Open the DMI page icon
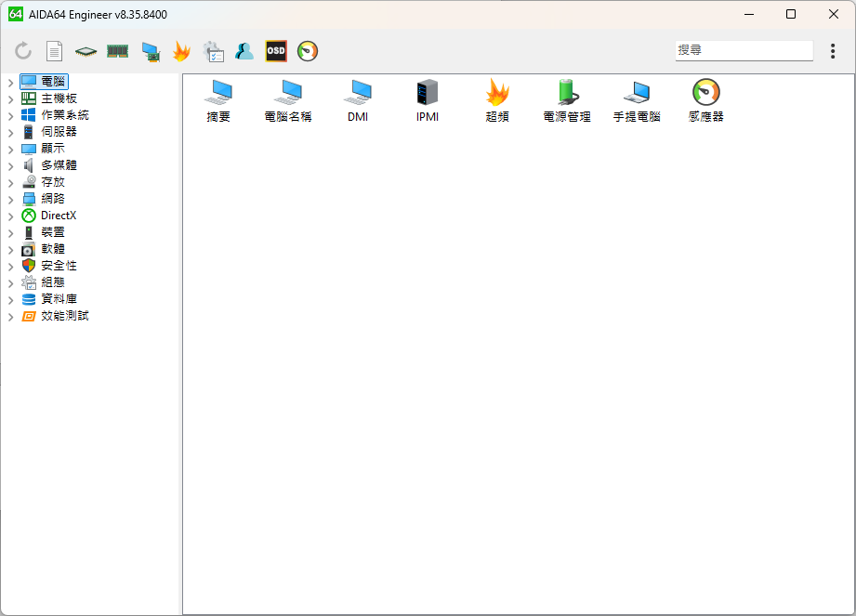 [358, 101]
